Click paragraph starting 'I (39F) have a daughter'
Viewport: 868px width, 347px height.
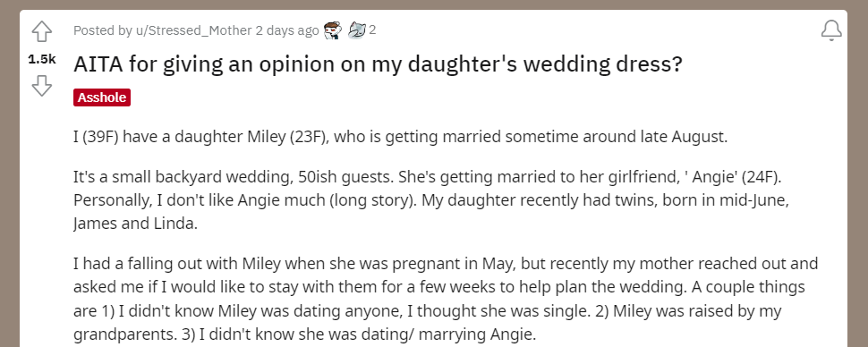pos(401,136)
